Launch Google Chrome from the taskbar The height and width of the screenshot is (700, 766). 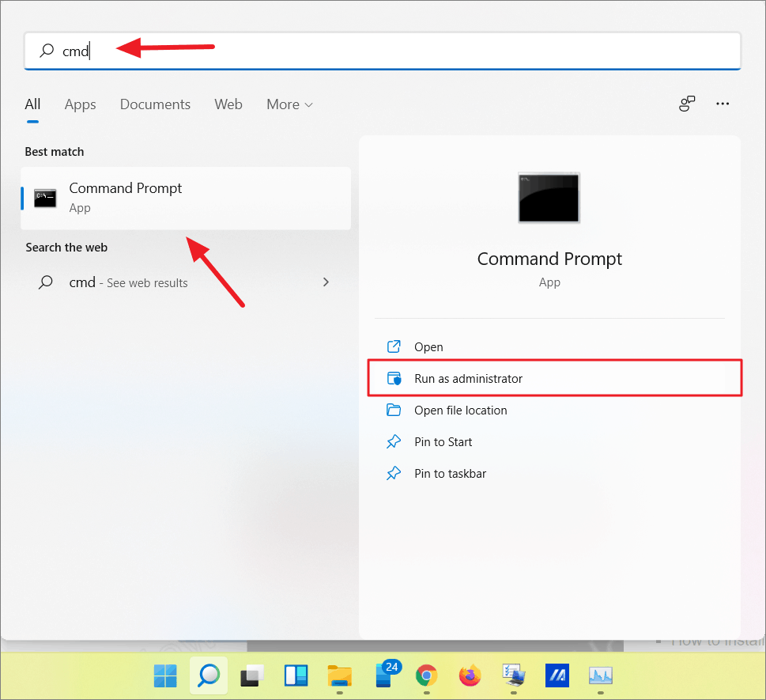[427, 676]
